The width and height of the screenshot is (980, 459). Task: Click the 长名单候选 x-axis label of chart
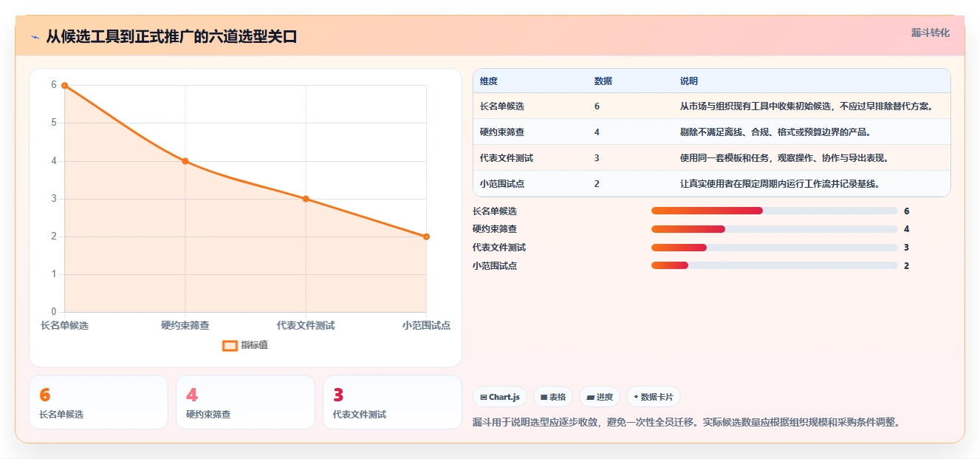click(x=64, y=325)
